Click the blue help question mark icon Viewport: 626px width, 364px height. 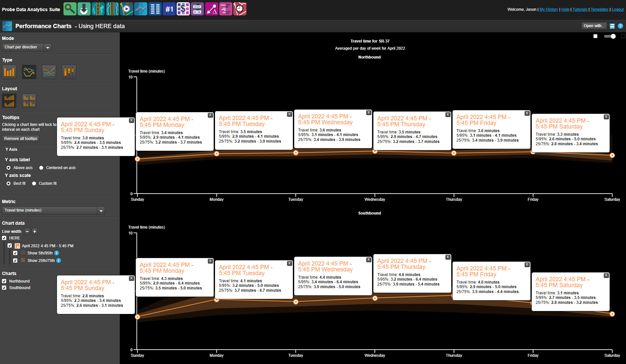(620, 26)
